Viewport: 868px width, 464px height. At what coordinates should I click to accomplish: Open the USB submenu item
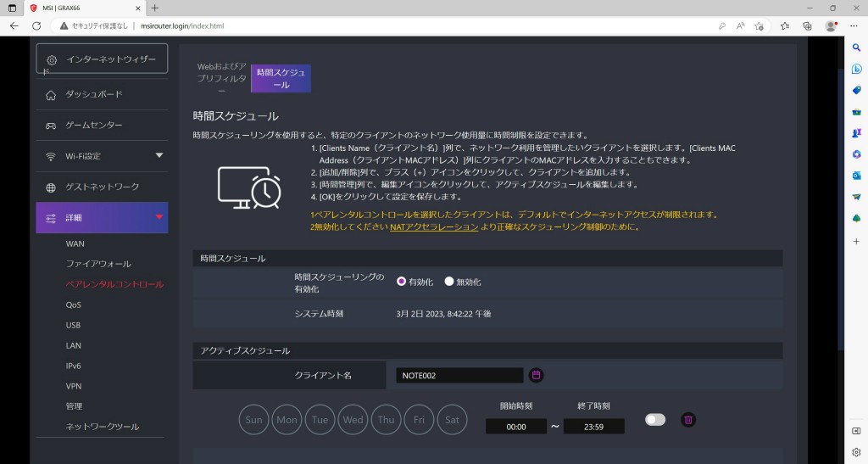pyautogui.click(x=73, y=325)
